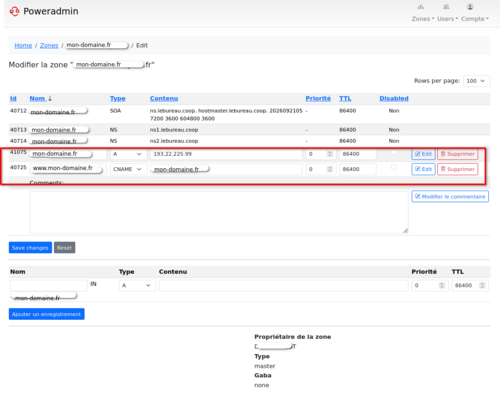Edit the 193.22.225.99 A record
Screen dimensions: 500x396
tap(423, 154)
